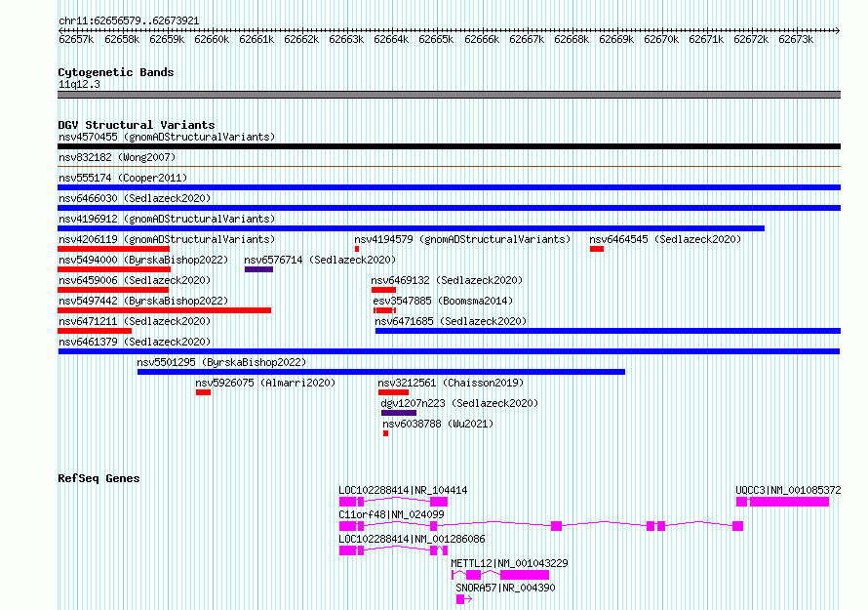Click the large METTL12 magenta exon
Screen dimensions: 868x610
(x=525, y=575)
